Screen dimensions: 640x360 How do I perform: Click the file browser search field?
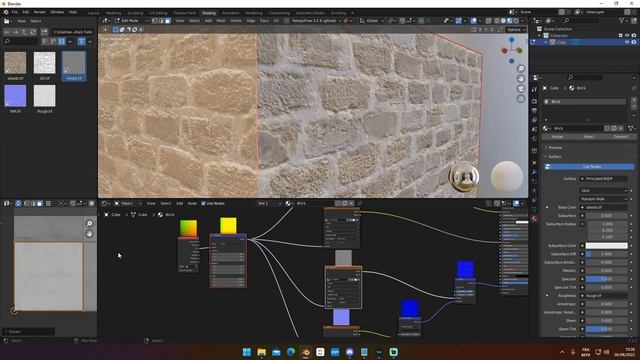point(20,41)
